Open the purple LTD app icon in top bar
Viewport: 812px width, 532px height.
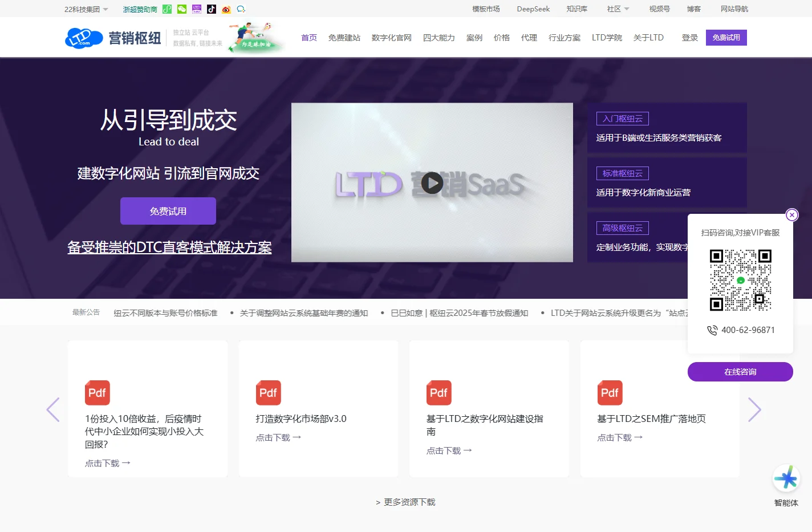coord(197,9)
